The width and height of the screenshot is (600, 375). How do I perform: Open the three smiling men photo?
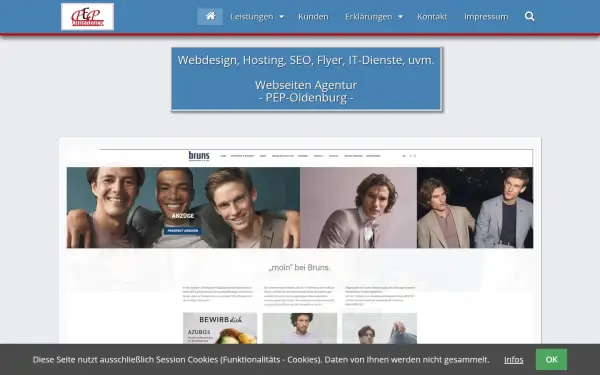(x=183, y=207)
